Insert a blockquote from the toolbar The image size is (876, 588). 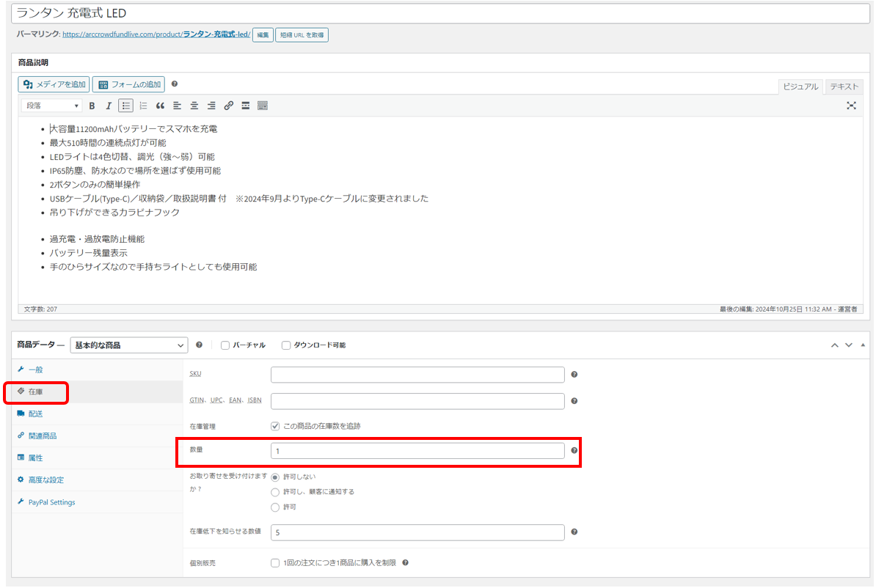coord(160,106)
